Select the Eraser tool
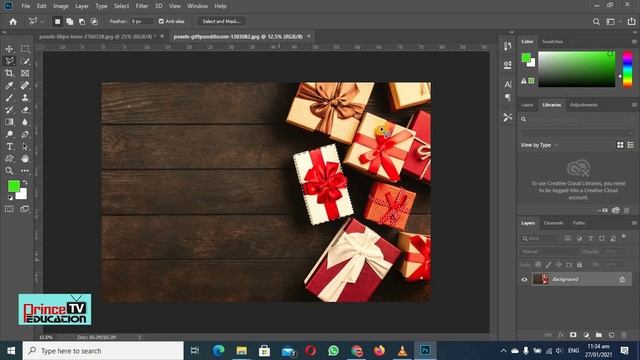Image resolution: width=640 pixels, height=360 pixels. pos(25,110)
